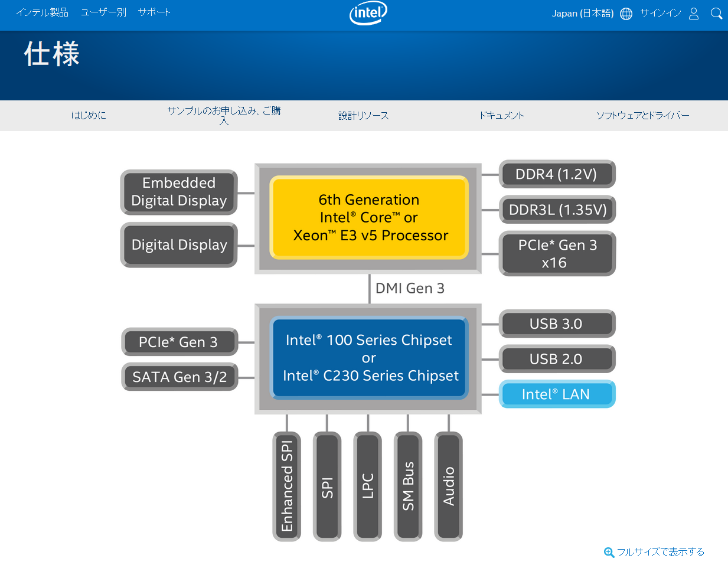Click the サインイン link
Viewport: 728px width, 578px height.
point(661,13)
